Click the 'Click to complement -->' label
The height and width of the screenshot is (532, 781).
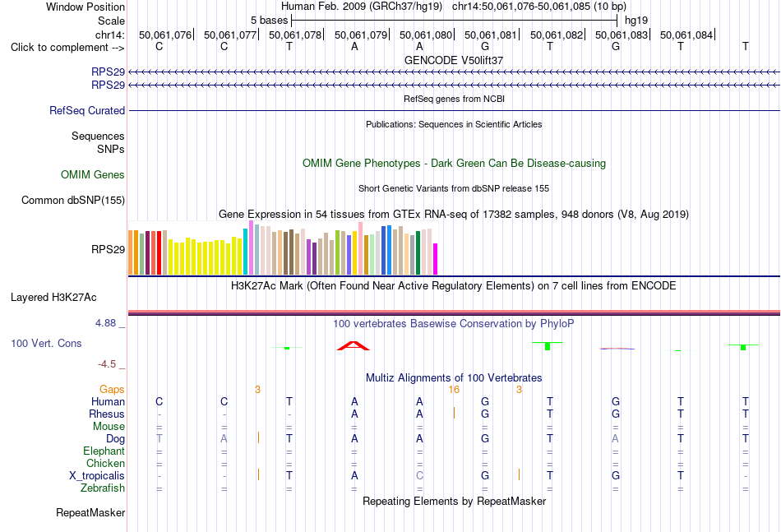67,48
